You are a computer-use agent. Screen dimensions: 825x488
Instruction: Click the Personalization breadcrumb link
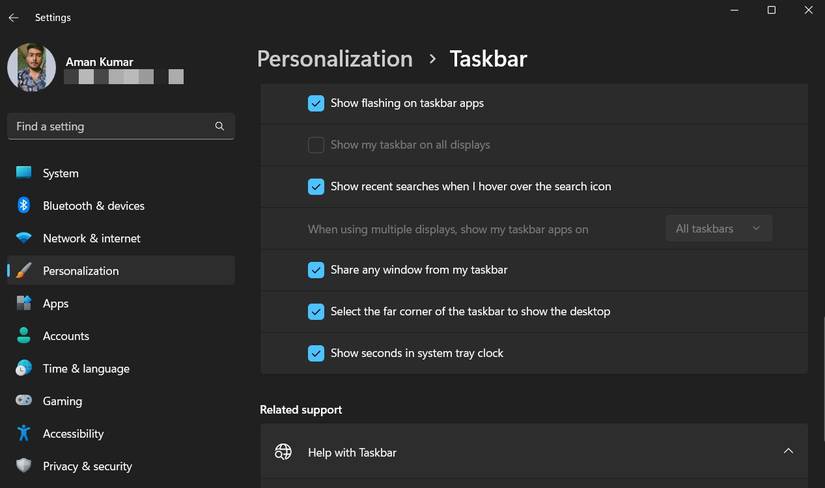pos(334,59)
